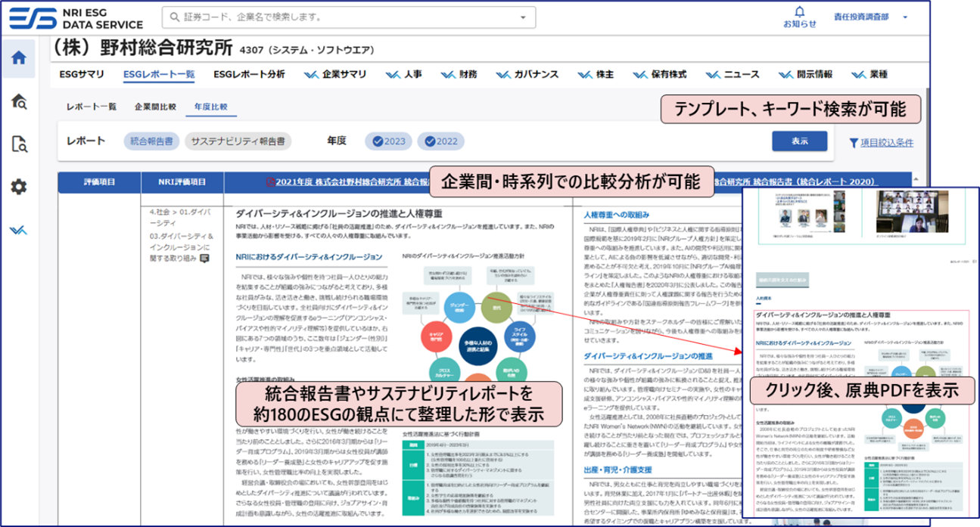Open settings gear in the sidebar
The image size is (980, 527).
19,187
